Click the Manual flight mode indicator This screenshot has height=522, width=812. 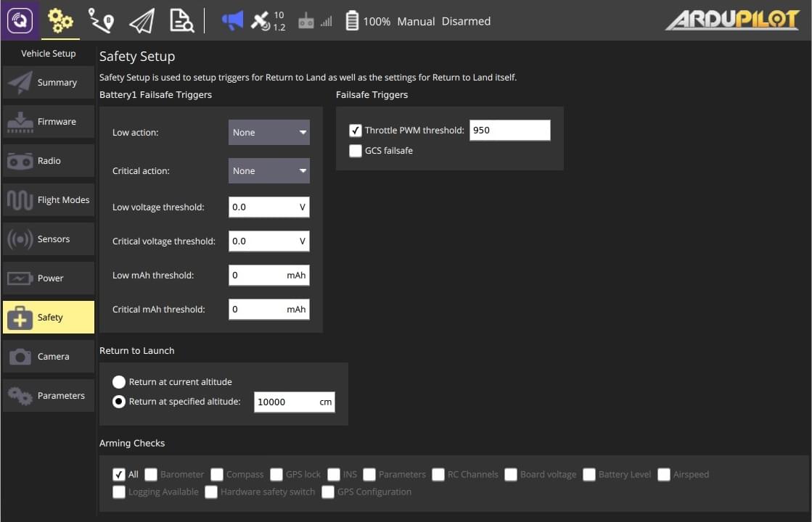click(416, 21)
